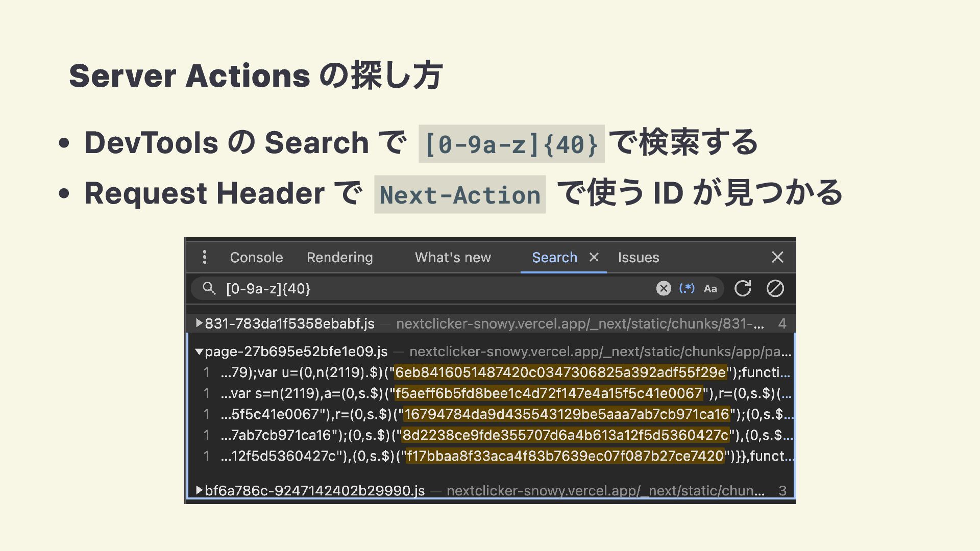Open the Issues tab
This screenshot has height=551, width=980.
point(638,257)
